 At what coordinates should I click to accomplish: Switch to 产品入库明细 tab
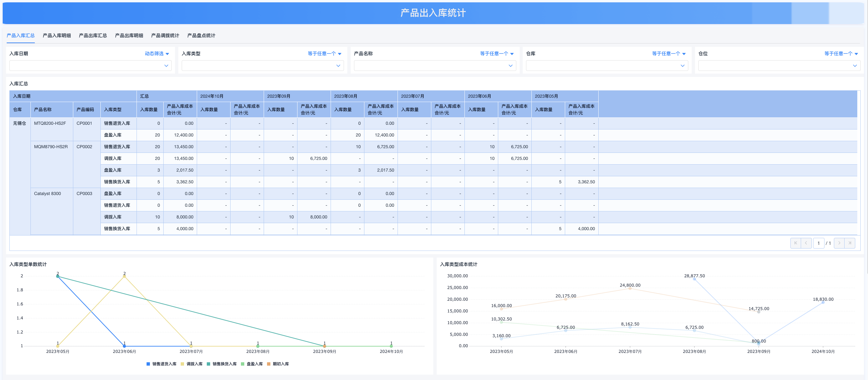coord(57,35)
